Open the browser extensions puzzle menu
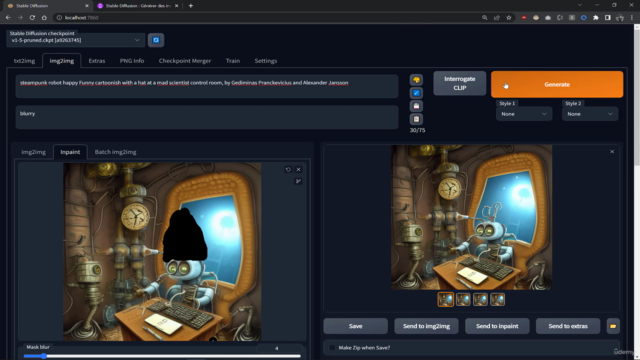 [596, 18]
